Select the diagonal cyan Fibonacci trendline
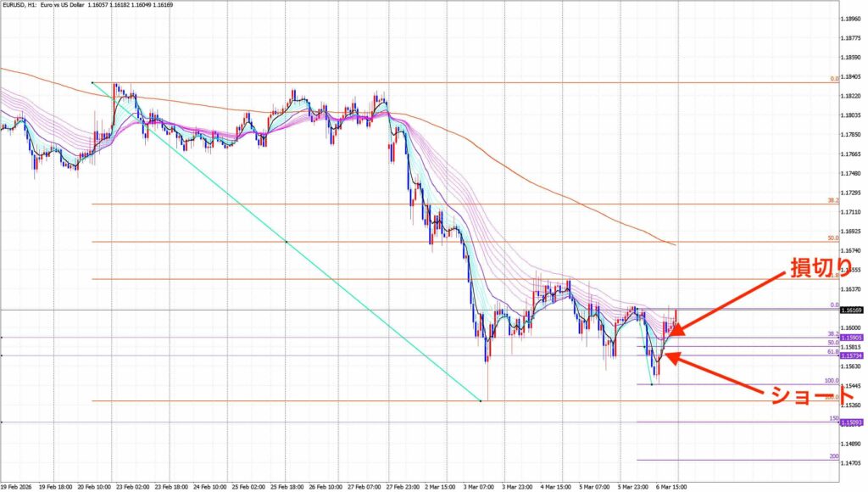The height and width of the screenshot is (492, 868). pos(287,242)
